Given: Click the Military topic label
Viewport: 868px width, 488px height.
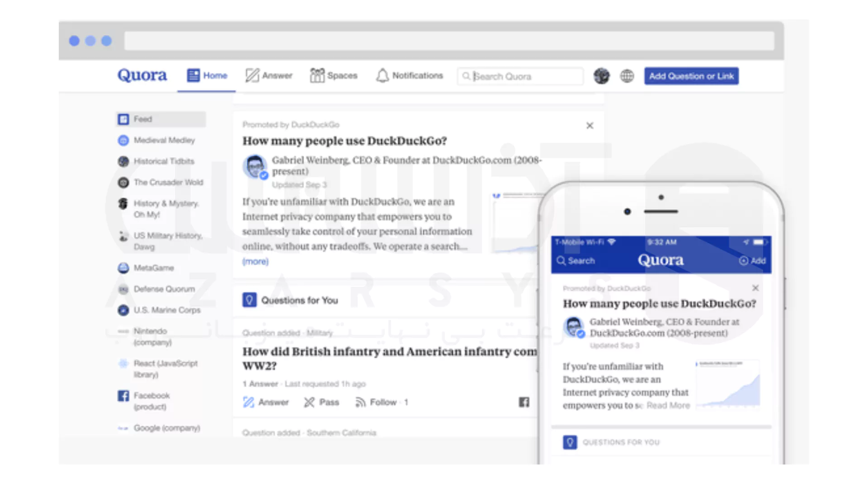Looking at the screenshot, I should (320, 333).
